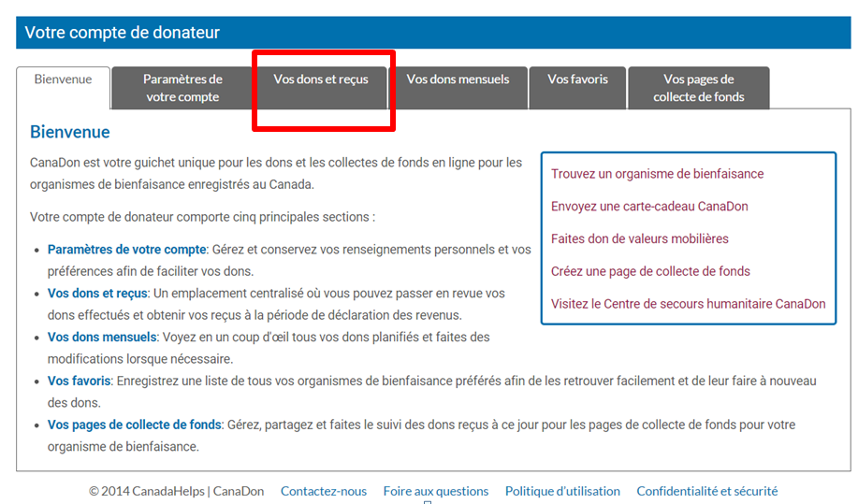Click Paramètres de votre compte link in bullet list
The width and height of the screenshot is (858, 504).
click(126, 250)
